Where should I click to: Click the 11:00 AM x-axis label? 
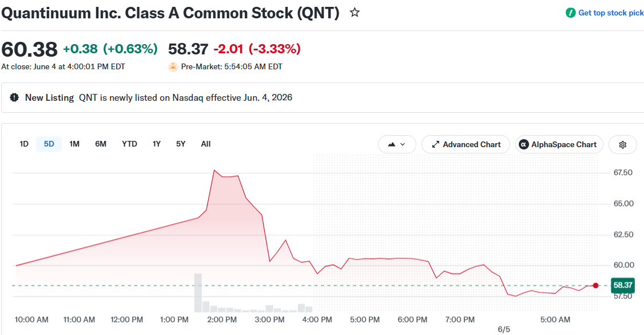pyautogui.click(x=79, y=320)
